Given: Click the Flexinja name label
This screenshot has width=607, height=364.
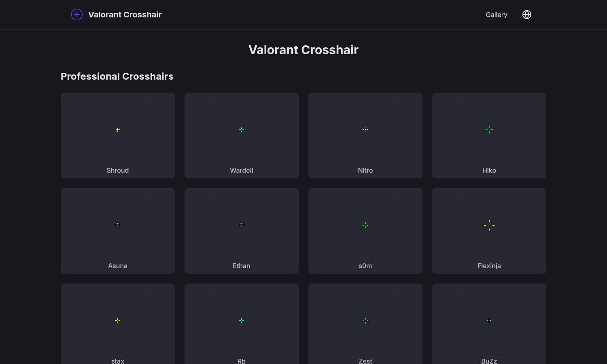Looking at the screenshot, I should click(489, 266).
